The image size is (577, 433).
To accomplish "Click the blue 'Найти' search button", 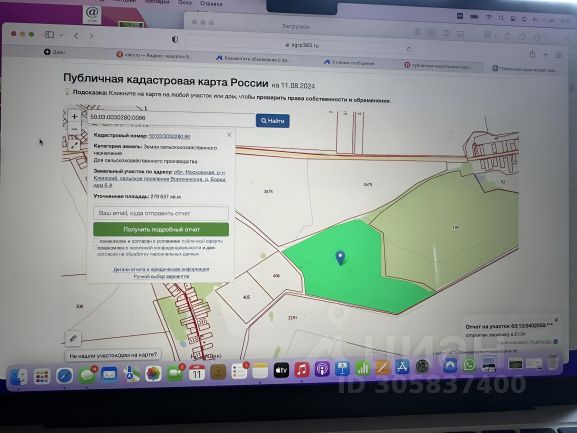I will pos(273,121).
